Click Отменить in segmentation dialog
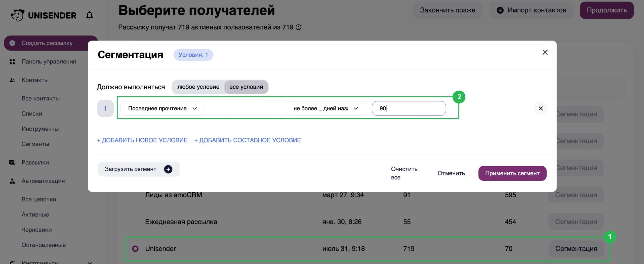 (451, 173)
